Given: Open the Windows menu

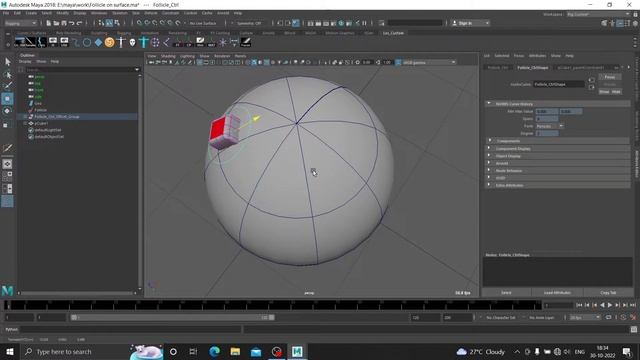Looking at the screenshot, I should tap(99, 13).
